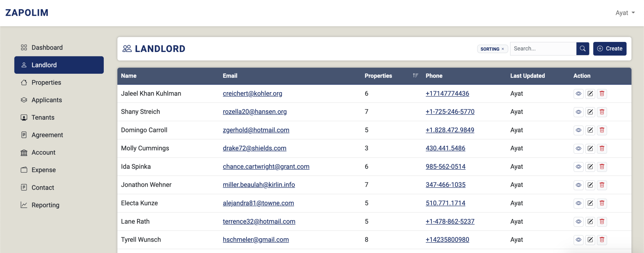
Task: Remove the SORTING filter tag
Action: (x=503, y=49)
